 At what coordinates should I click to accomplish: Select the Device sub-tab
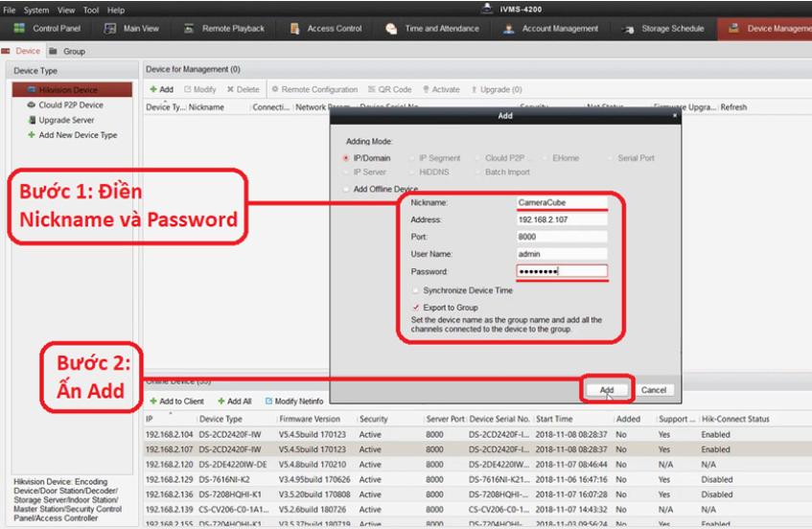(21, 51)
